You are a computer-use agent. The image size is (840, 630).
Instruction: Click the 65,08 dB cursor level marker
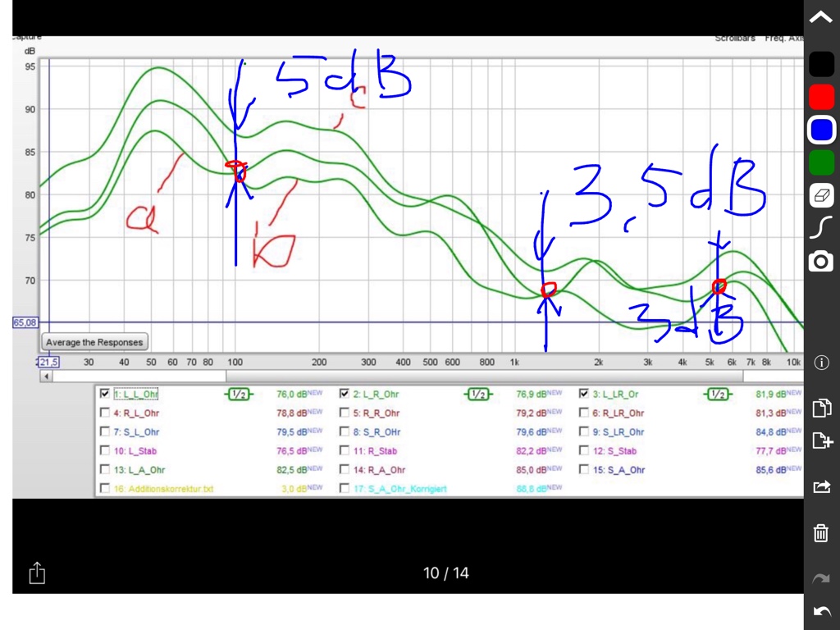coord(25,322)
